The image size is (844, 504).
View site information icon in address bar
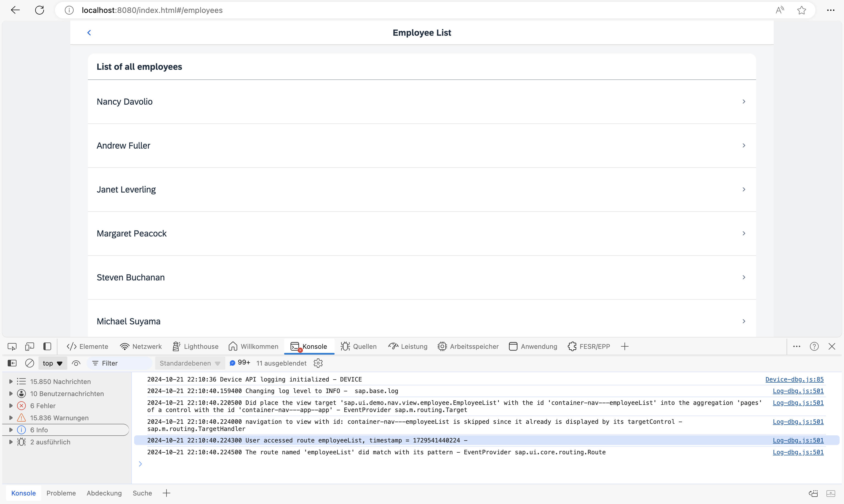click(69, 10)
